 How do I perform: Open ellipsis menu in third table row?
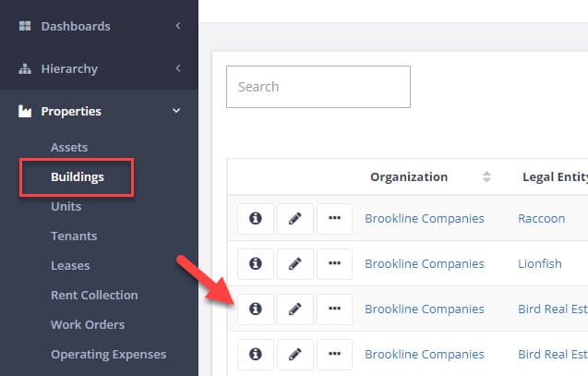[x=334, y=309]
